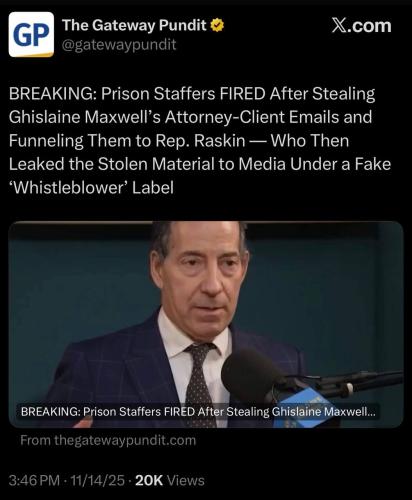
Task: Click the 'Whistleblower' Label text line
Action: click(91, 188)
